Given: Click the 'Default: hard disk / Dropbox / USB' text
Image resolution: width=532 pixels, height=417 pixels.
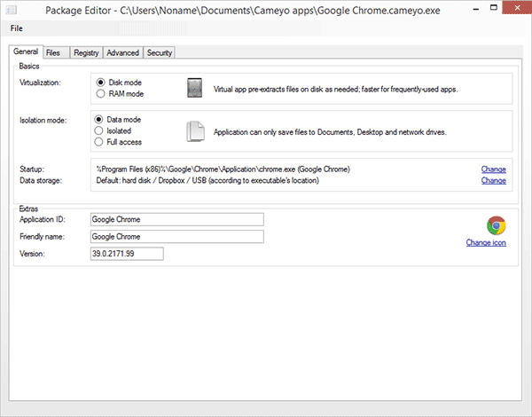Looking at the screenshot, I should [207, 180].
